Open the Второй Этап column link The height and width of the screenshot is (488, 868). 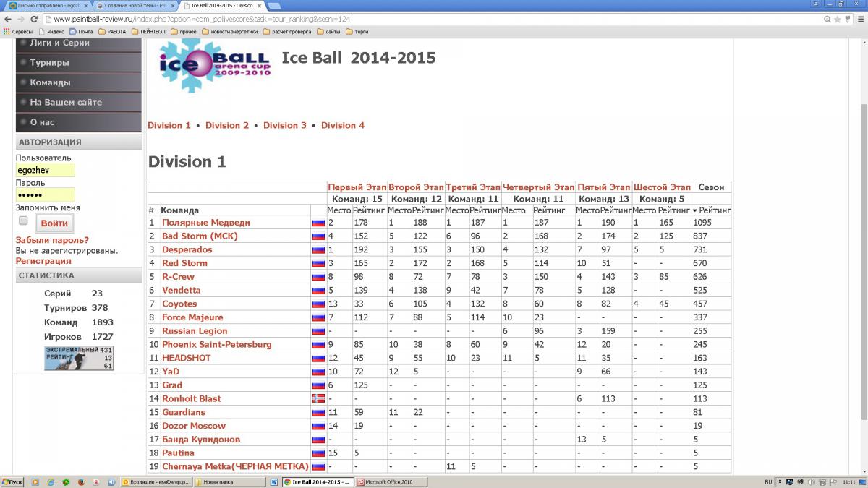point(416,187)
